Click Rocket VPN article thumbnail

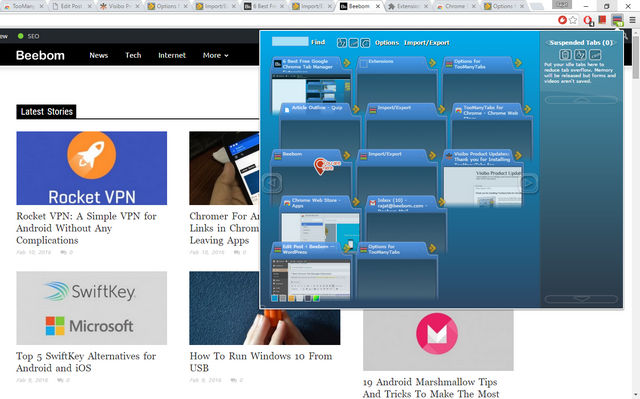[x=91, y=168]
